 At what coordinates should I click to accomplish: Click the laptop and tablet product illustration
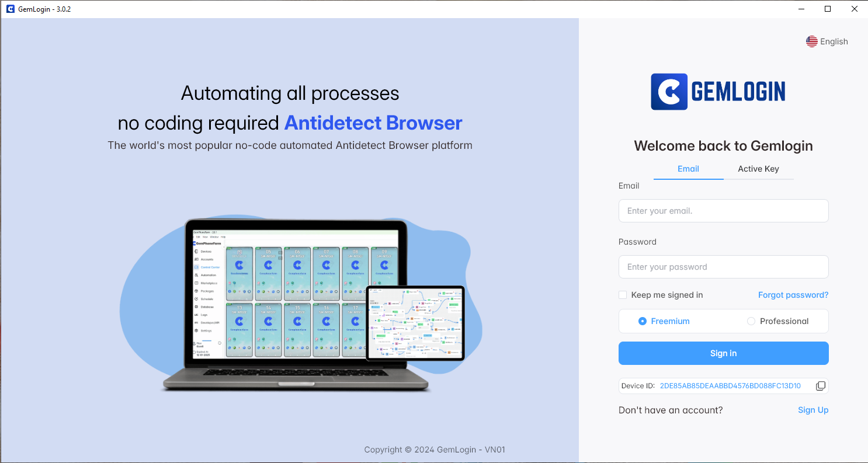click(301, 304)
